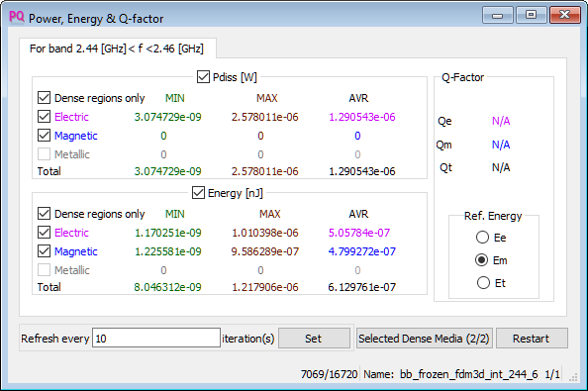Toggle Dense regions only under Pdiss
The image size is (588, 391).
point(44,98)
